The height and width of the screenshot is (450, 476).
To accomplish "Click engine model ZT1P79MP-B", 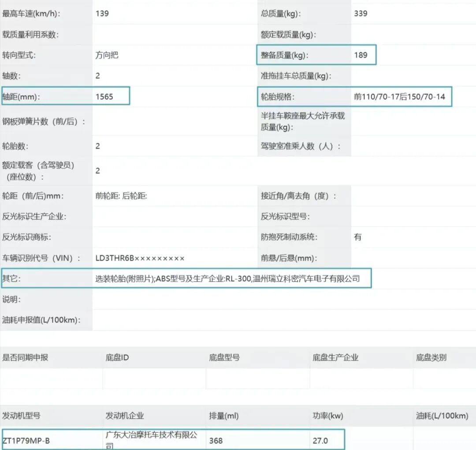I will [26, 441].
